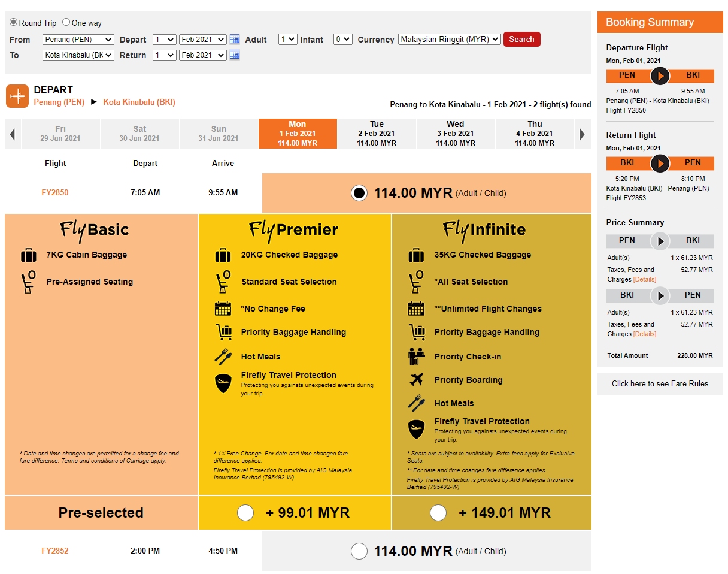Select the FlyPremier +99.01 MYR upgrade
728x574 pixels.
245,513
